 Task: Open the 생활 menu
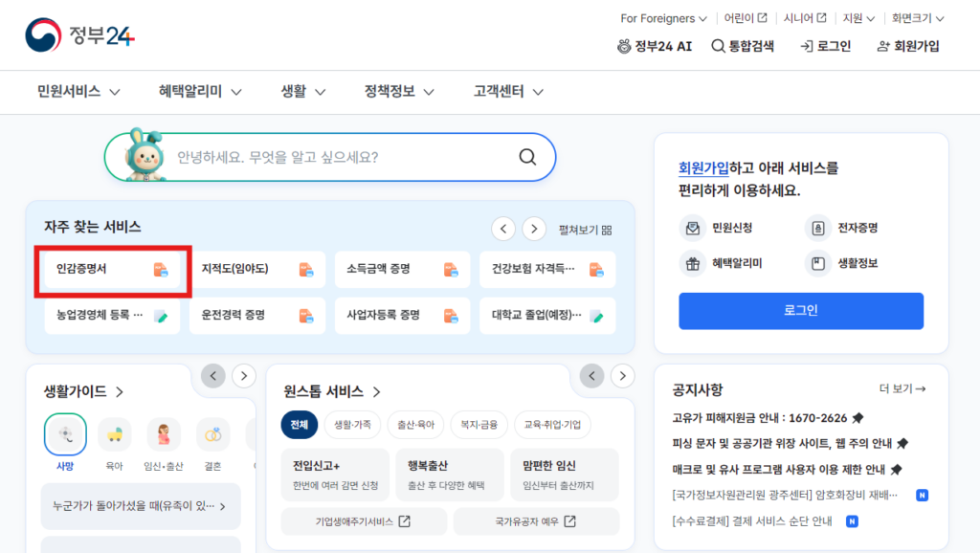pos(303,92)
